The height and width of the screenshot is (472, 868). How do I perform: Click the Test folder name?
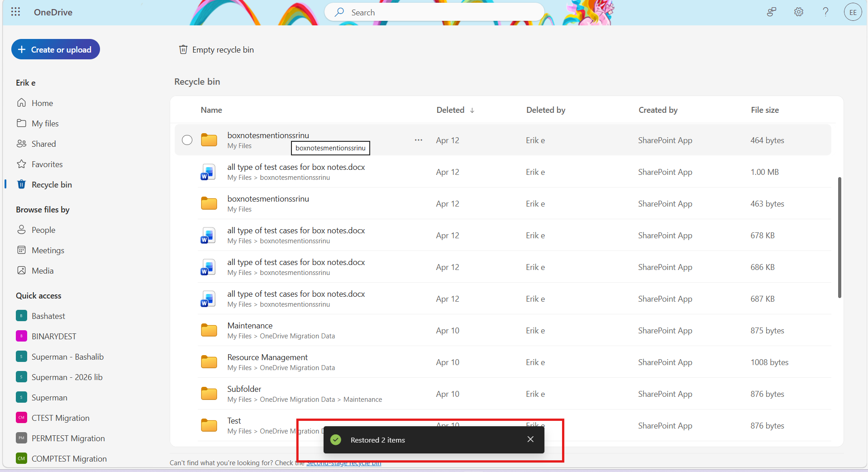(x=234, y=420)
